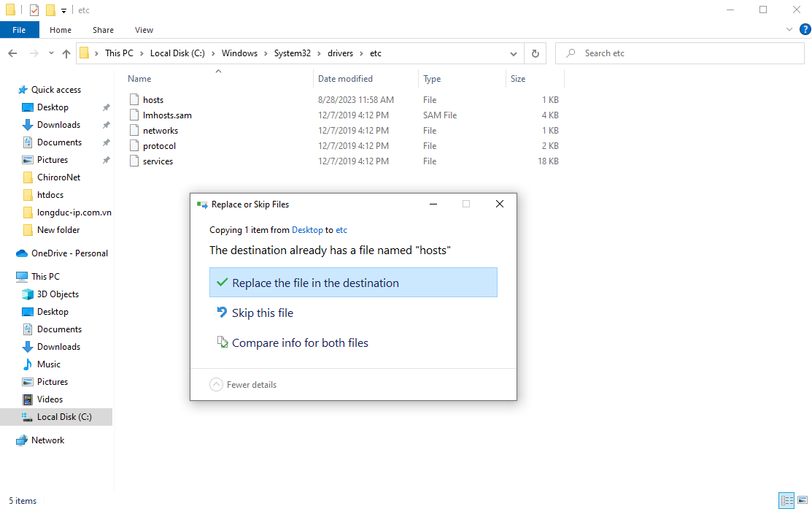Switch to large icons view in status bar
This screenshot has width=812, height=509.
[x=802, y=500]
